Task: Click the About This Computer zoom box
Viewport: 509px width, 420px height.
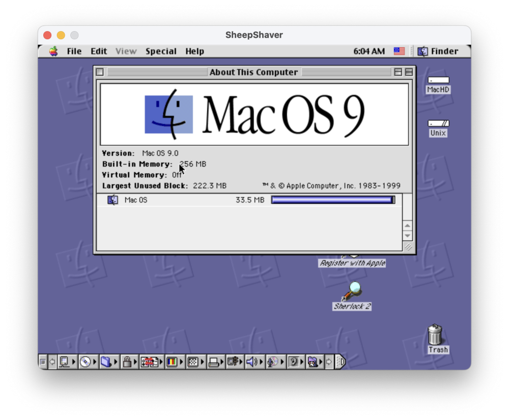Action: click(398, 72)
